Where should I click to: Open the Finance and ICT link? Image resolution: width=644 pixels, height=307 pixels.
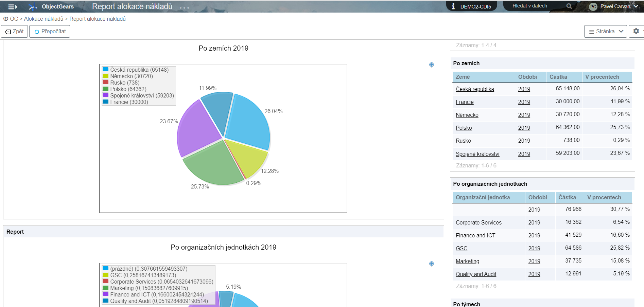tap(475, 235)
